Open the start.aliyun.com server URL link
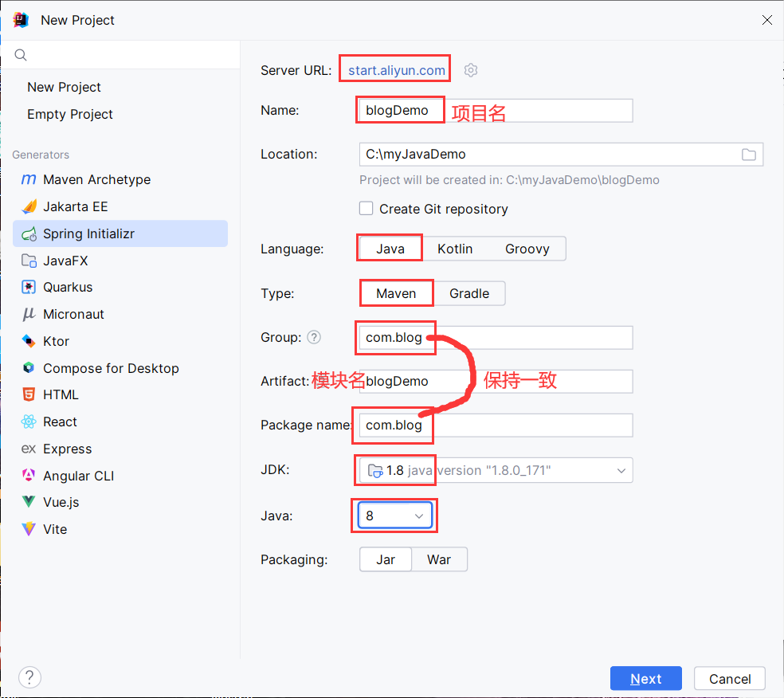This screenshot has height=698, width=784. 397,70
